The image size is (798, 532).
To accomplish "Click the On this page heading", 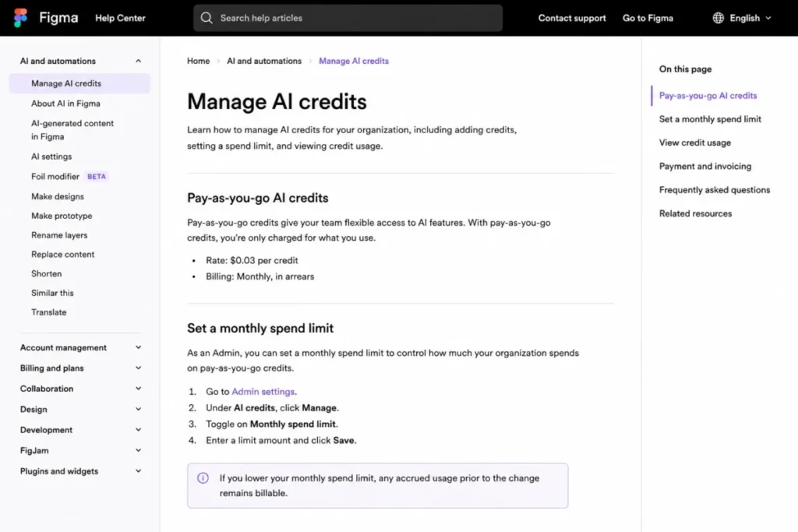I will pyautogui.click(x=685, y=69).
